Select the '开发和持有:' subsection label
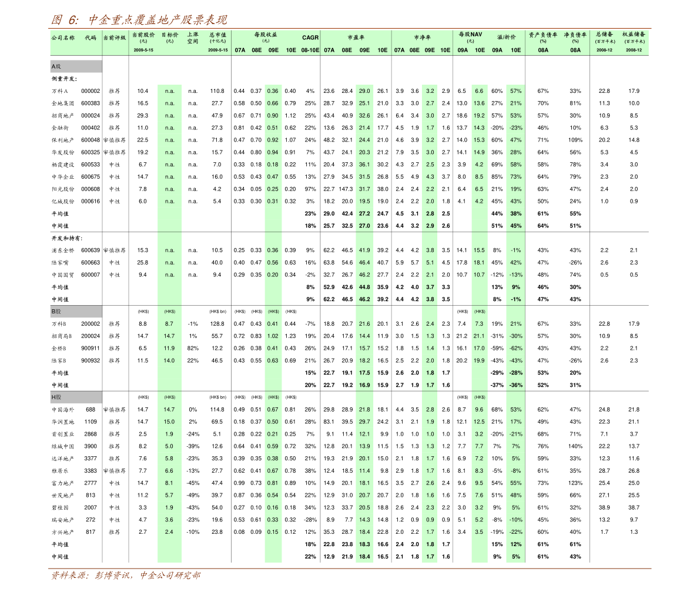Viewport: 700px width, 592px height. 67,239
